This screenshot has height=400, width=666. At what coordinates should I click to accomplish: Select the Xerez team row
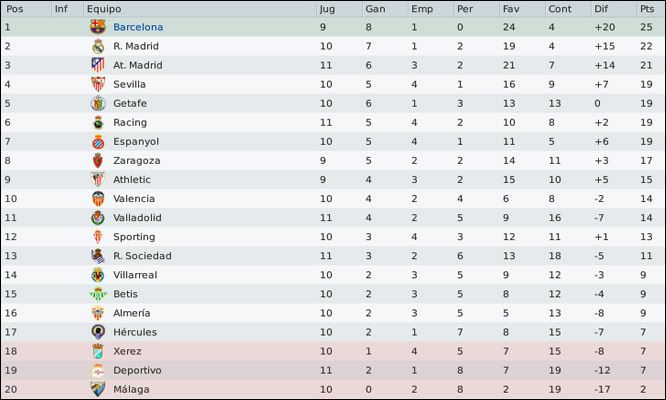tap(333, 352)
